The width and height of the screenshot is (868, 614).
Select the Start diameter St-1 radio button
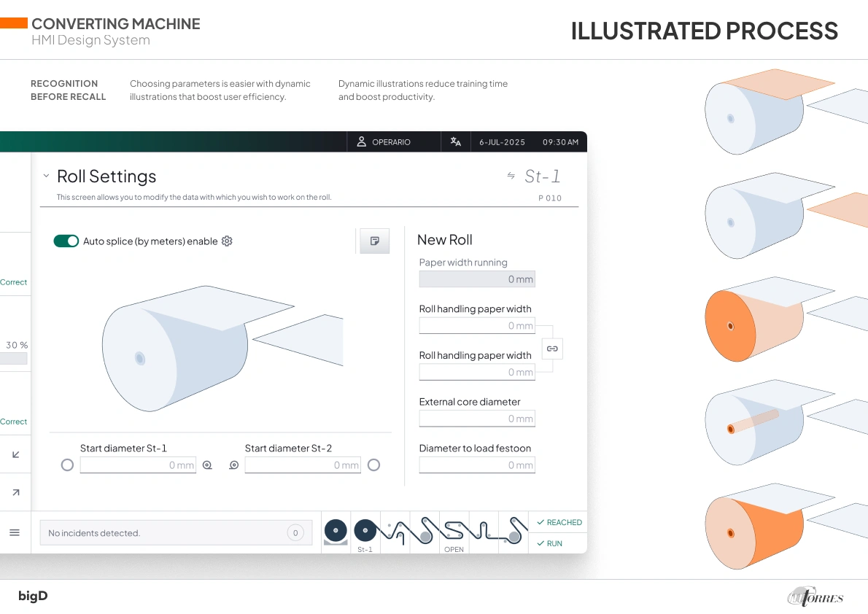pos(67,465)
